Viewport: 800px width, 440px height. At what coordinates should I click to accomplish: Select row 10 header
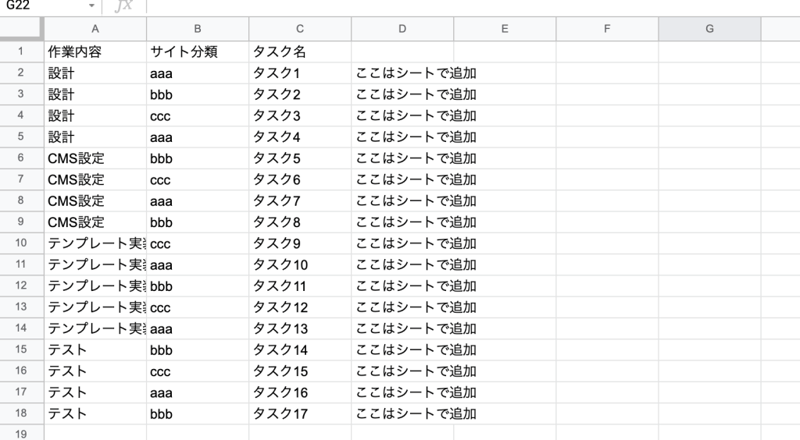(21, 242)
